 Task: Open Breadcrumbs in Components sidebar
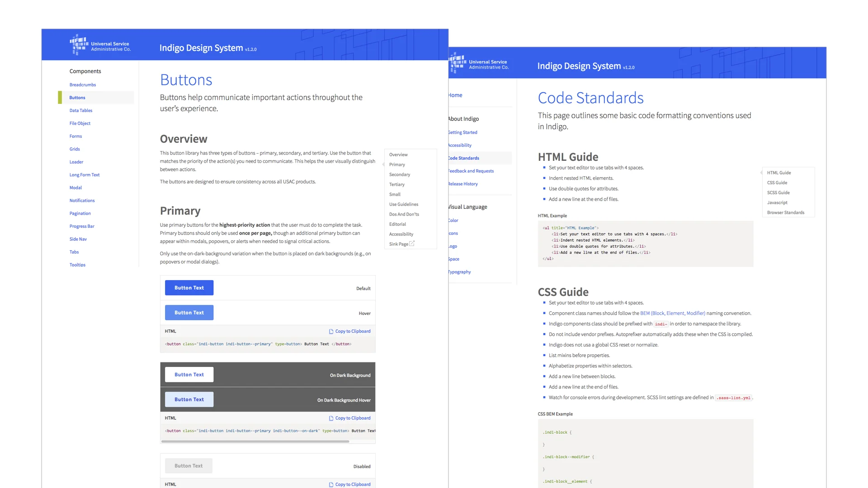[83, 84]
